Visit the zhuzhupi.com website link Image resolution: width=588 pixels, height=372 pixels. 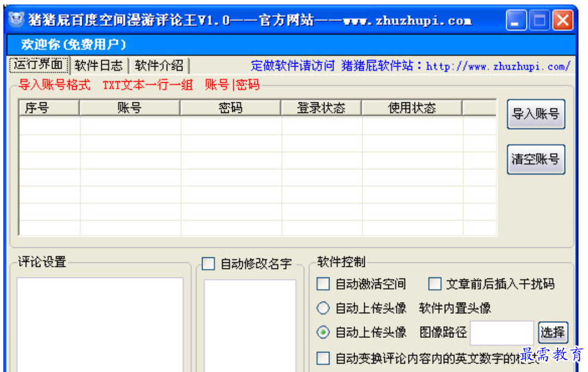point(498,67)
